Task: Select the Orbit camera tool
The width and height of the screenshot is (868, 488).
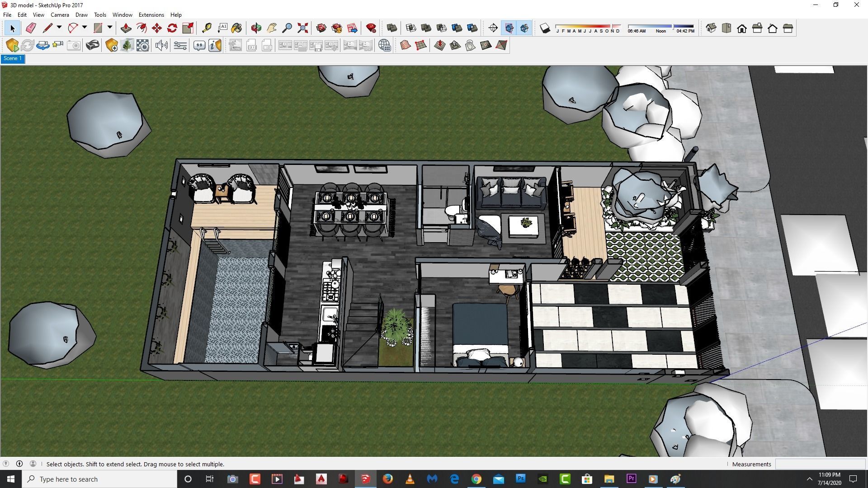Action: click(256, 28)
